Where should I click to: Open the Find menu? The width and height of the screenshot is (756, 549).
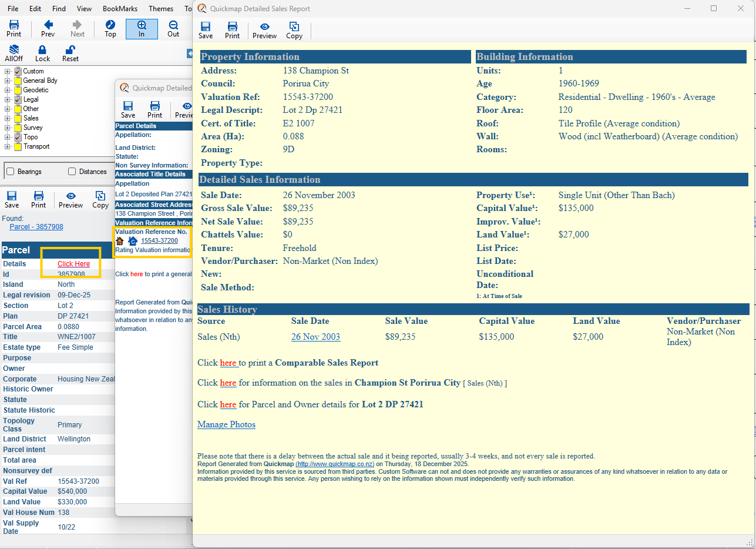[59, 9]
